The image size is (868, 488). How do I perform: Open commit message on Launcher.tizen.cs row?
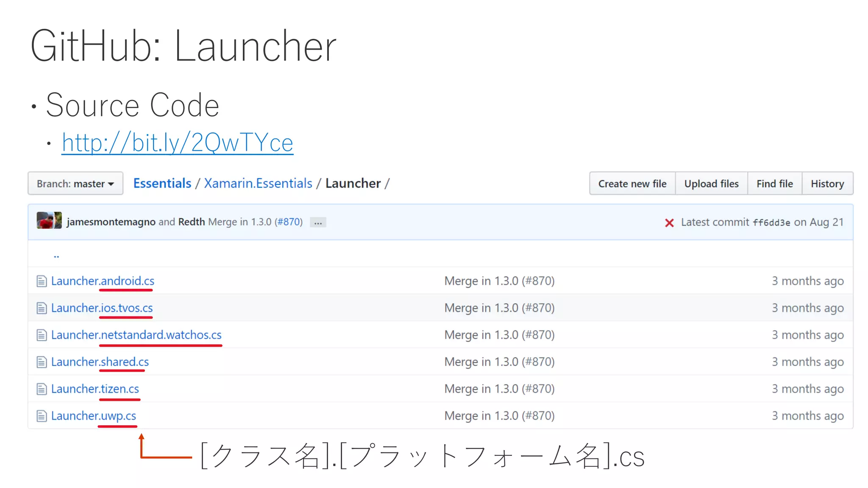coord(499,389)
